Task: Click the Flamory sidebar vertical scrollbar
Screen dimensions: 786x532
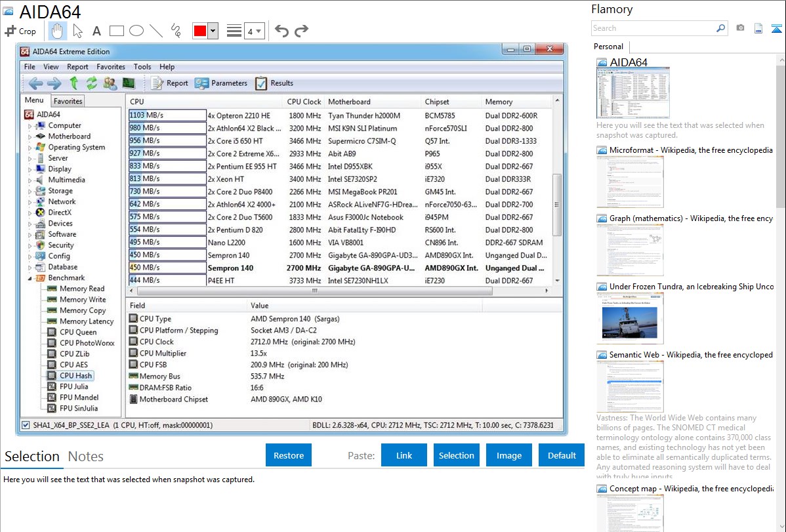Action: pos(781,135)
